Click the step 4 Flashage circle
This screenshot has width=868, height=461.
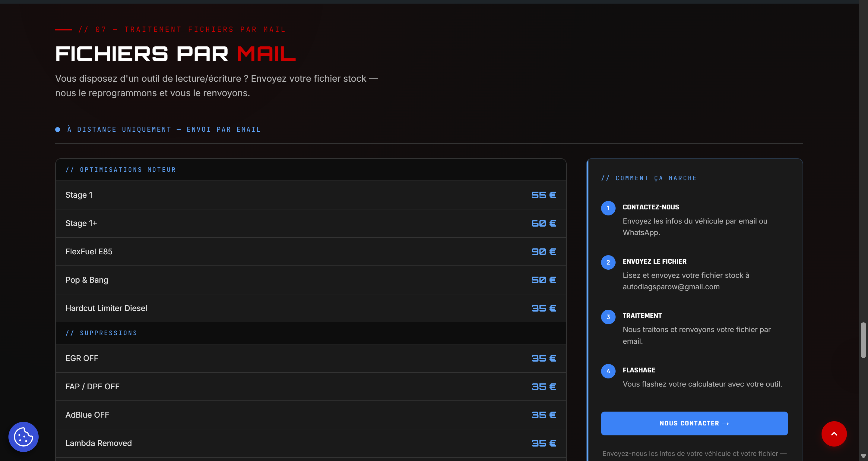coord(608,371)
